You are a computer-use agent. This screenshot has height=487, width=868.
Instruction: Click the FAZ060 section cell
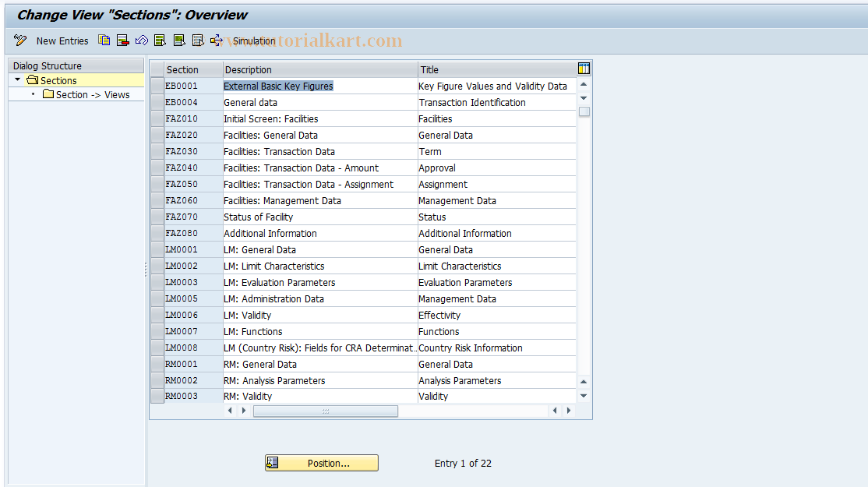tap(194, 200)
